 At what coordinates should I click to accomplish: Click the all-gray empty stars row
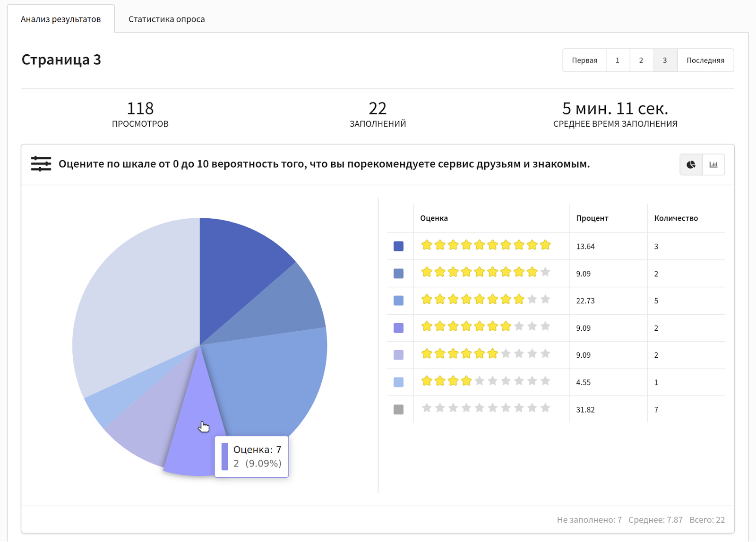tap(486, 408)
